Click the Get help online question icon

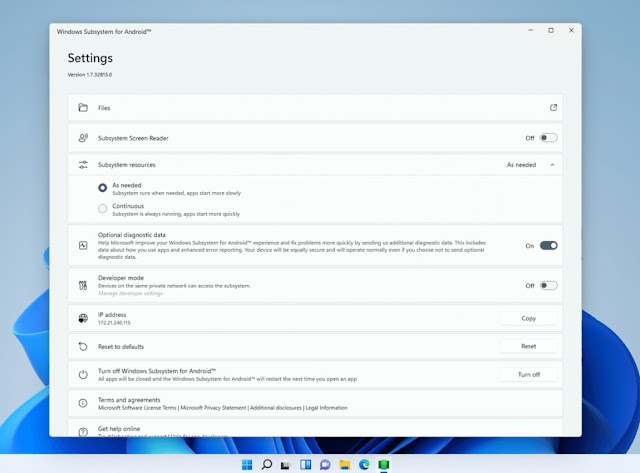[83, 432]
